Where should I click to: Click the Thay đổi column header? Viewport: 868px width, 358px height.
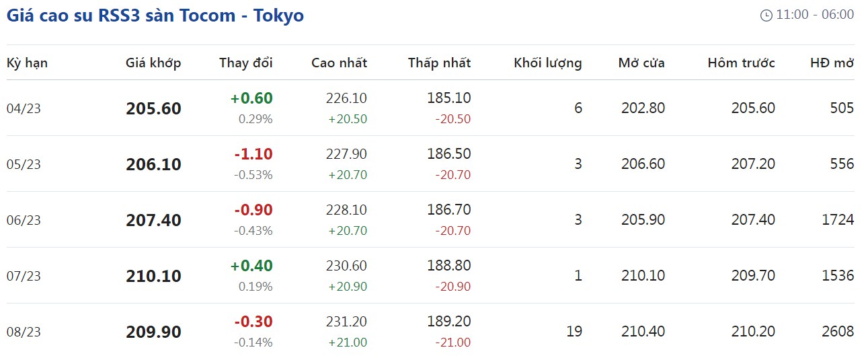[246, 63]
